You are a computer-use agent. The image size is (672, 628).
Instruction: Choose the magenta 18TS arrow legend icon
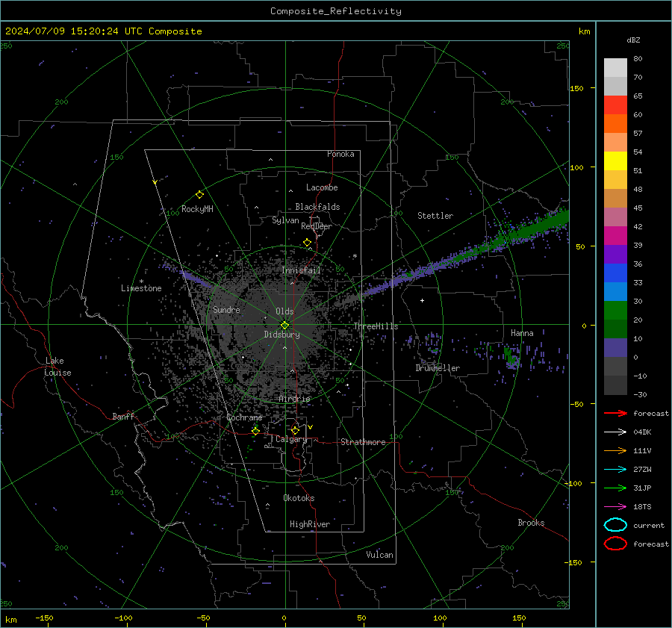click(615, 507)
